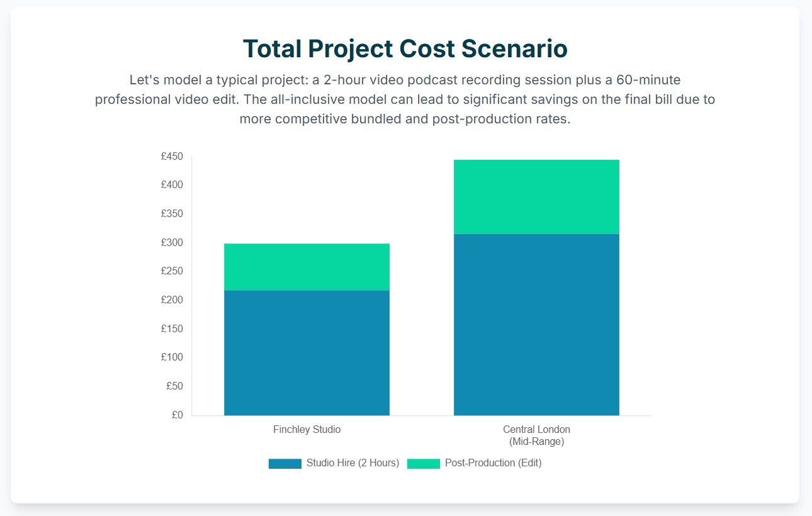
Task: Select Finchley Studio blue studio hire bar
Action: pyautogui.click(x=307, y=353)
